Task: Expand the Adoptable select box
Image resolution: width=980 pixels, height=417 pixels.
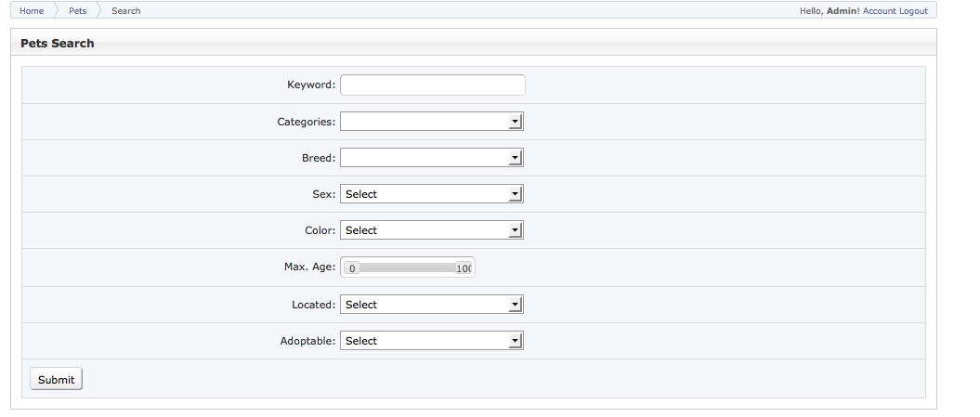Action: pyautogui.click(x=432, y=341)
